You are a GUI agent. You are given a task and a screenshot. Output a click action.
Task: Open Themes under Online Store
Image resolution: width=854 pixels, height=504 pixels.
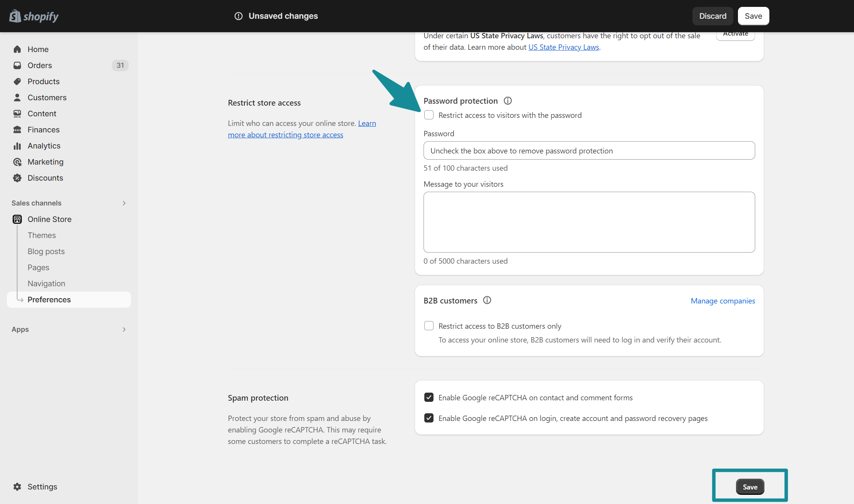pos(42,235)
